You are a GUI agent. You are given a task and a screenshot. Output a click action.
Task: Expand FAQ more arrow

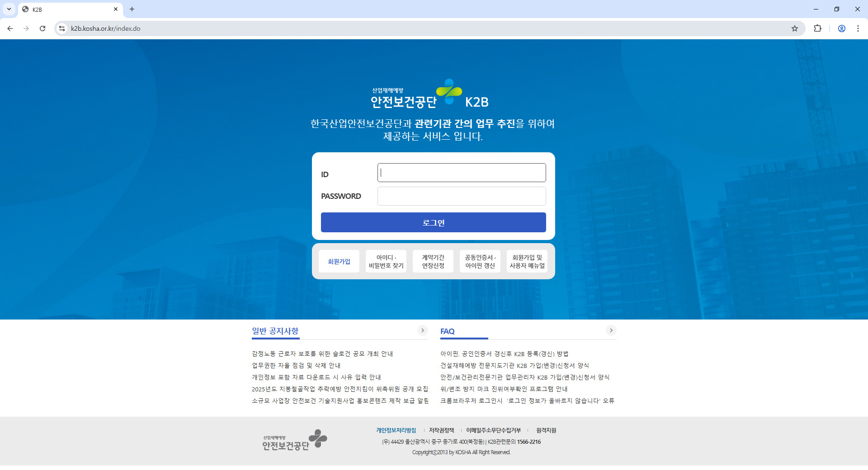[611, 330]
